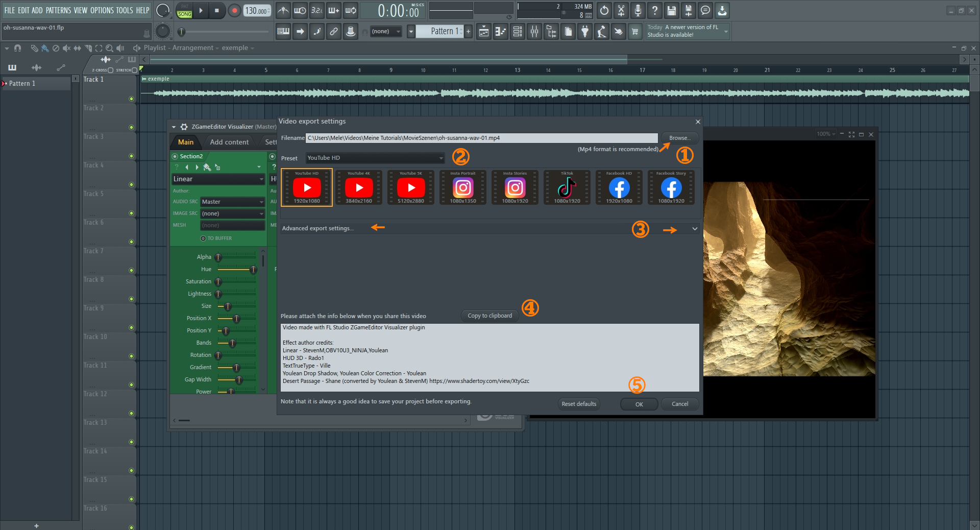Open the preview window 100% zoom dropdown
The image size is (980, 530).
point(826,134)
